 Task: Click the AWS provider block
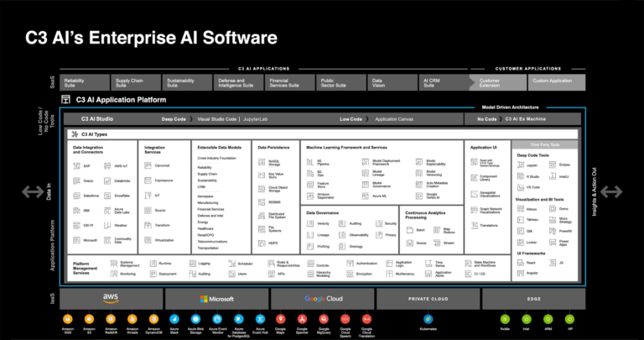pos(111,298)
